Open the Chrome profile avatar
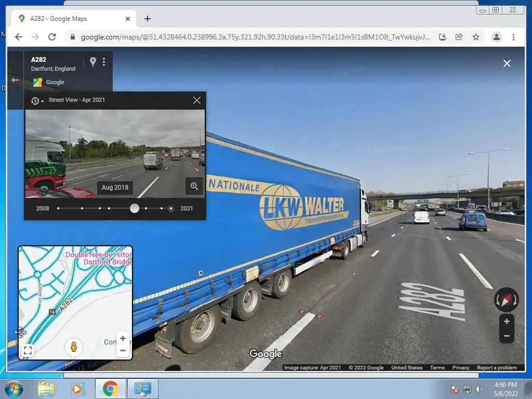This screenshot has width=532, height=399. coord(496,37)
